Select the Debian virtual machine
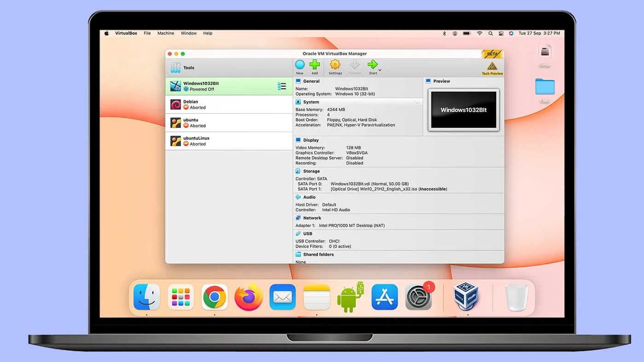Viewport: 644px width, 362px height. (x=229, y=105)
